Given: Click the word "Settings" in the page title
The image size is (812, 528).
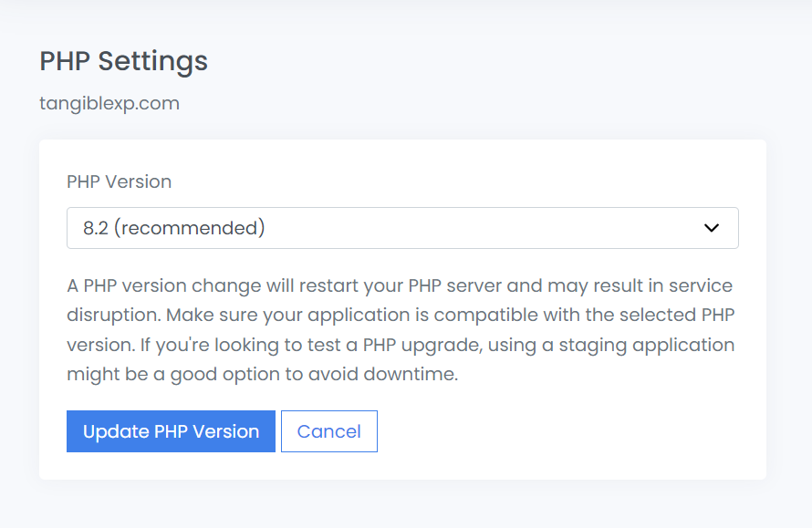Looking at the screenshot, I should pos(152,61).
